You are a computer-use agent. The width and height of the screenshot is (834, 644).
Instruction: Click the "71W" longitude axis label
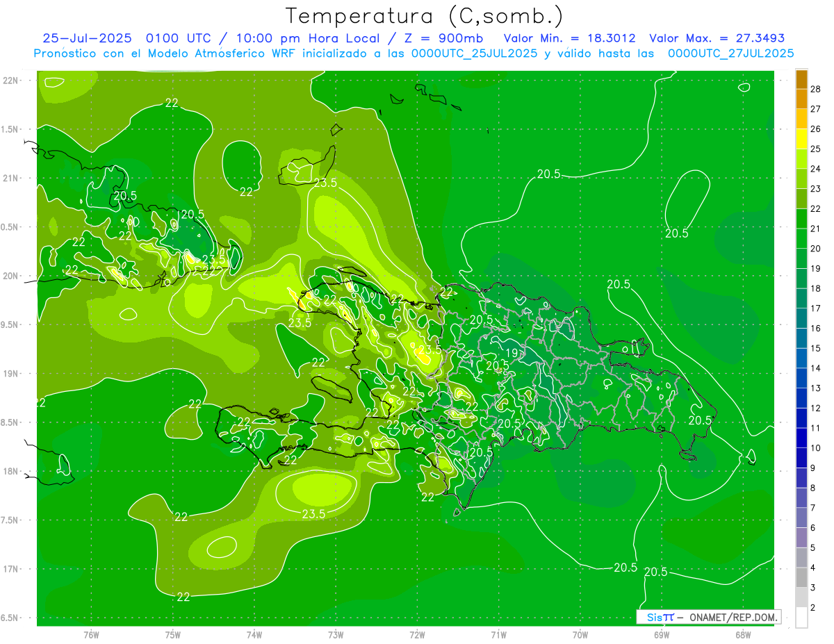498,635
